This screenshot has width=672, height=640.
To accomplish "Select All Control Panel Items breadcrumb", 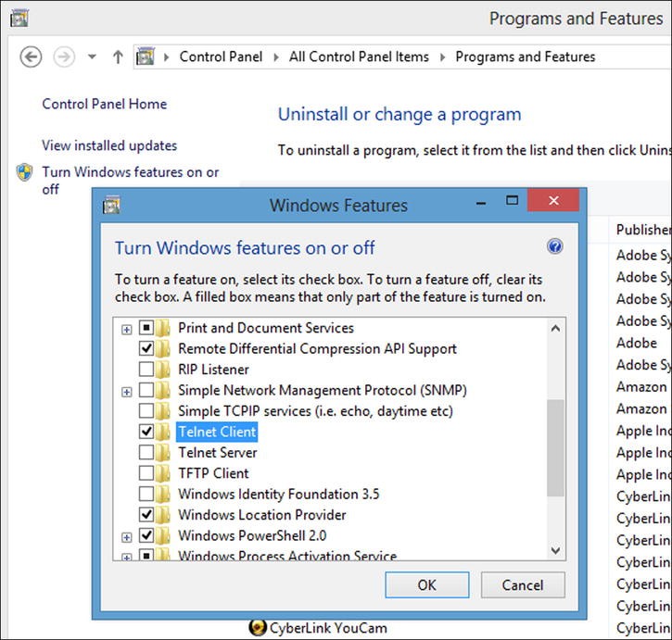I will 359,56.
